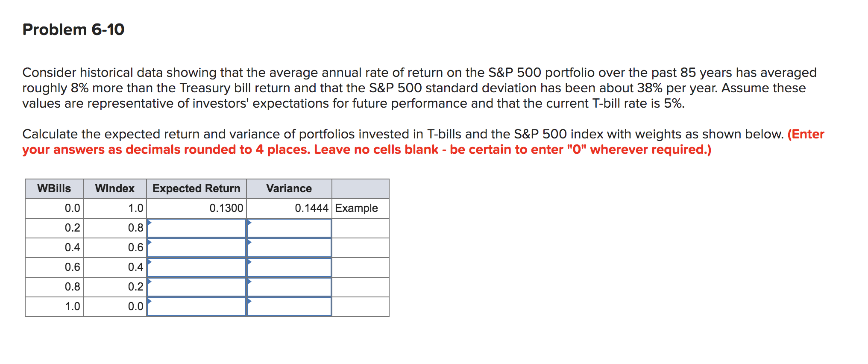Select the Variance input for WBills 0.2
The image size is (868, 364).
click(289, 228)
